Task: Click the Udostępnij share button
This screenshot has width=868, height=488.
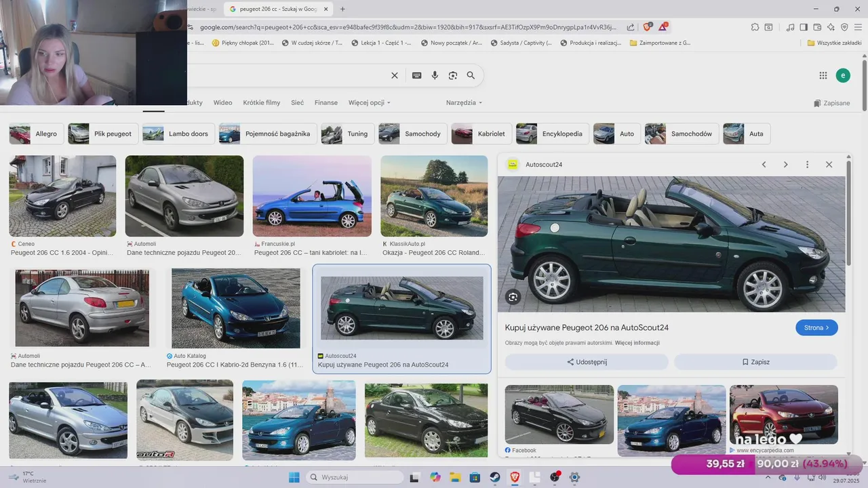Action: pos(587,362)
